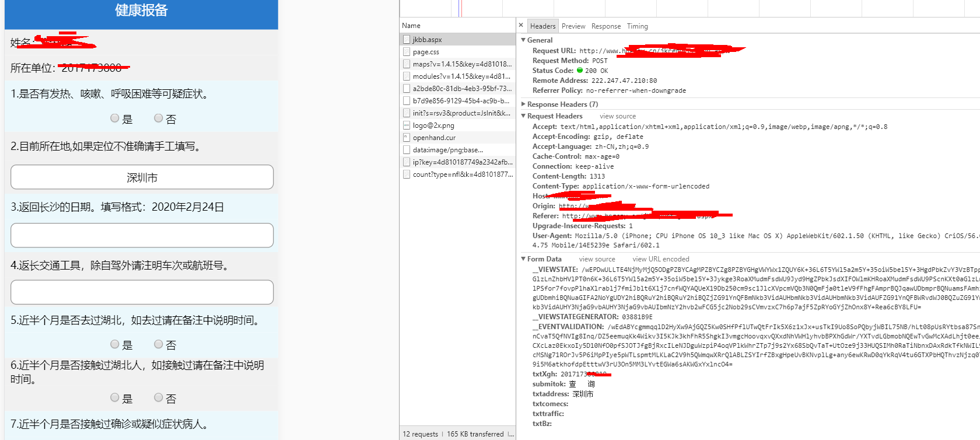
Task: Click Remote Address 222.247.47.210:80 value
Action: [x=624, y=81]
